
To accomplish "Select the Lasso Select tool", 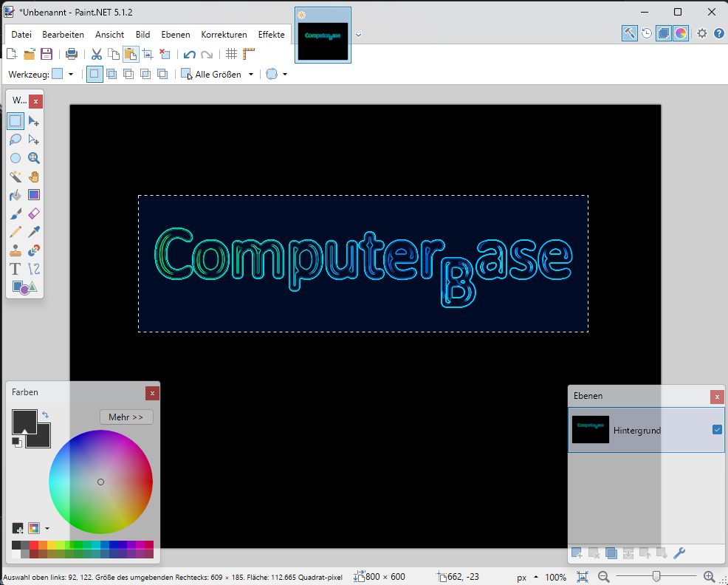I will pos(16,140).
